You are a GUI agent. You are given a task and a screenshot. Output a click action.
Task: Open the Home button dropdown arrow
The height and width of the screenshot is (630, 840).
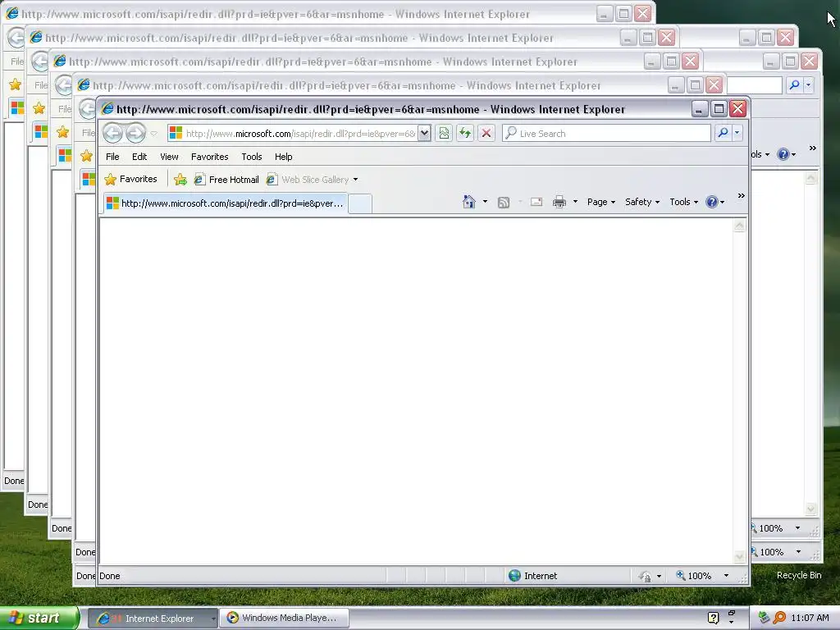point(485,202)
